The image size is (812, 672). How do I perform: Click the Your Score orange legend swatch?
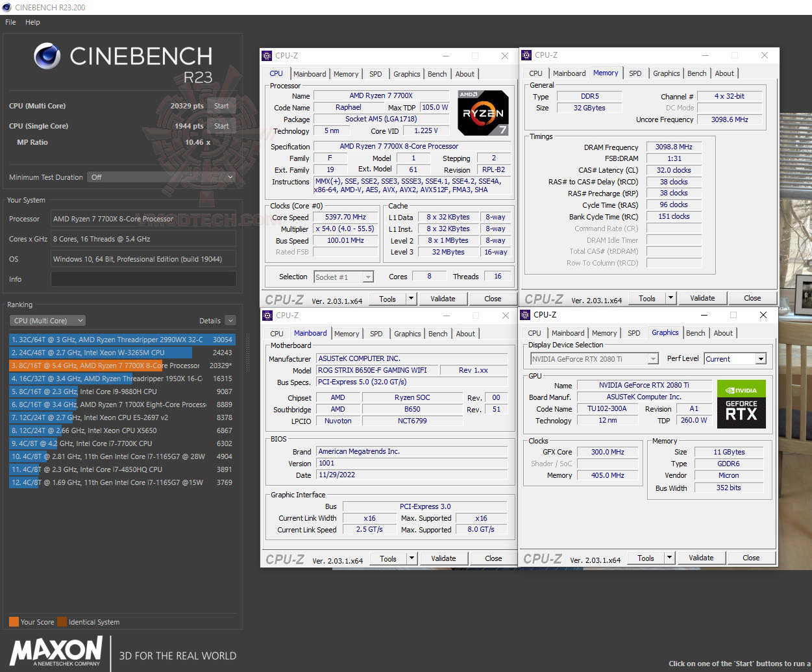pos(14,621)
